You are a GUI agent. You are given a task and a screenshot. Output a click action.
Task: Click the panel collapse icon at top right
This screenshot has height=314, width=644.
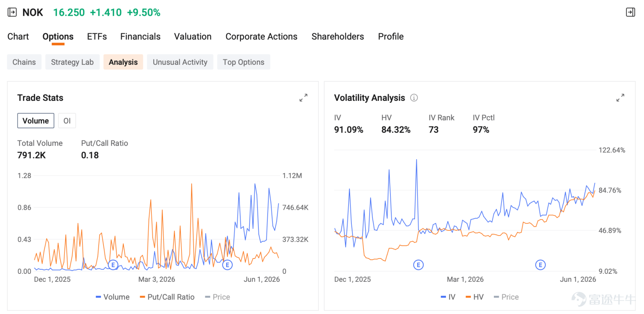pos(630,12)
